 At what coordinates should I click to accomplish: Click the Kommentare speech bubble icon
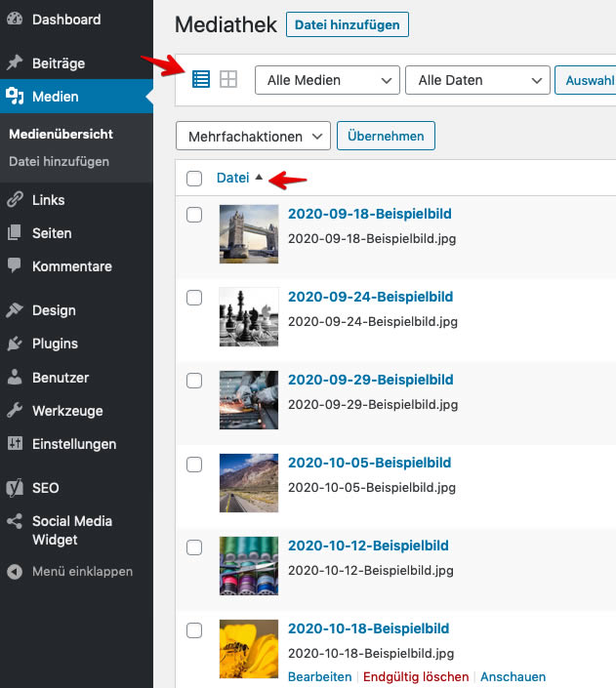click(15, 265)
